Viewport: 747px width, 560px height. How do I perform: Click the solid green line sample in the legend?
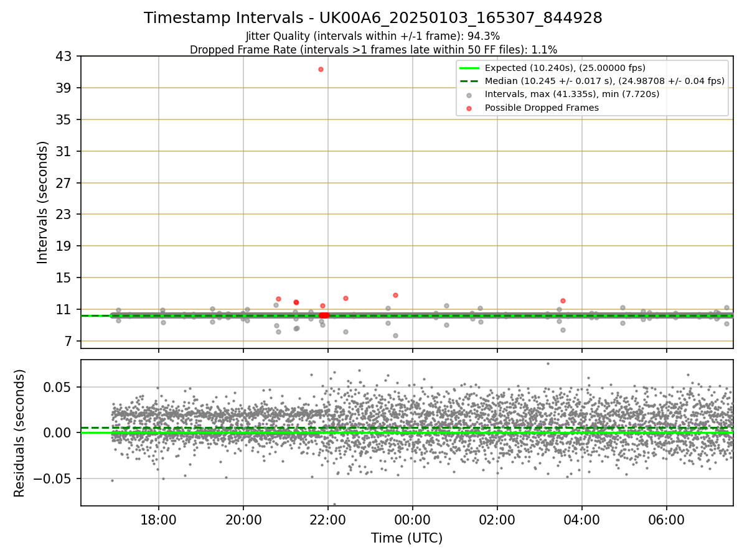tap(469, 68)
